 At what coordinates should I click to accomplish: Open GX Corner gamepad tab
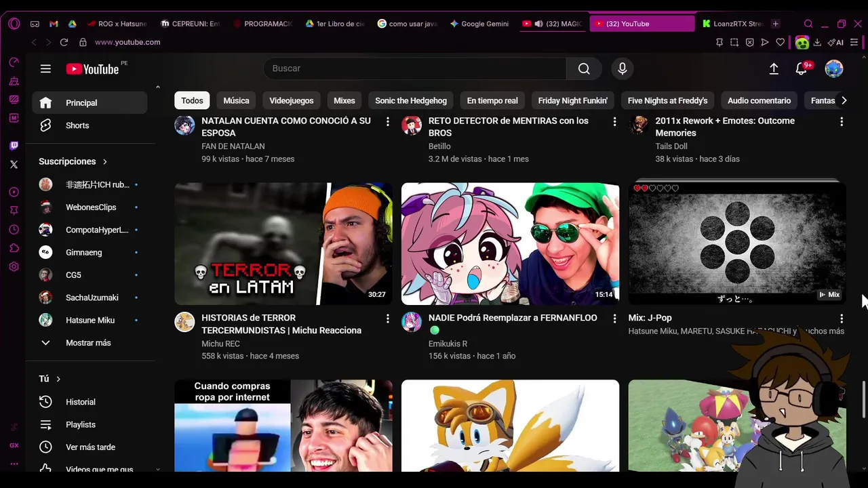tap(35, 24)
